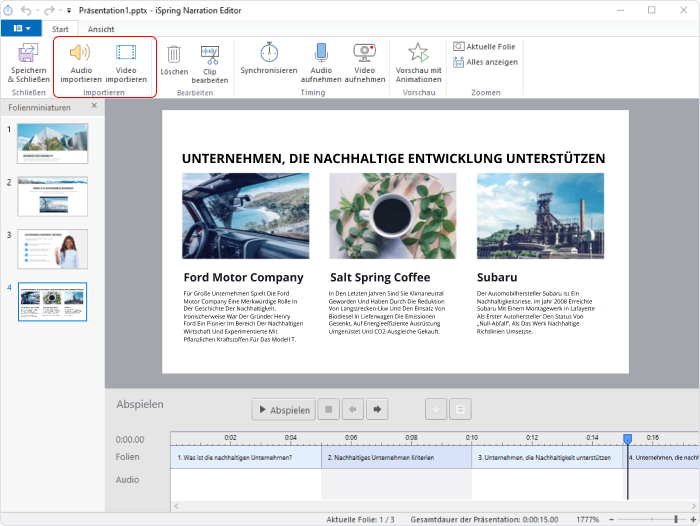The image size is (700, 526).
Task: Select slide 4 thumbnail
Action: tap(52, 301)
